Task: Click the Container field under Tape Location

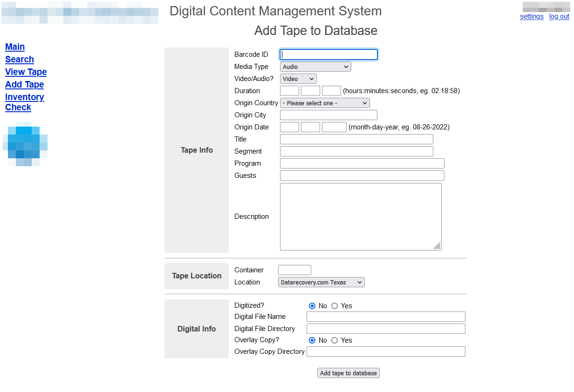Action: (294, 270)
